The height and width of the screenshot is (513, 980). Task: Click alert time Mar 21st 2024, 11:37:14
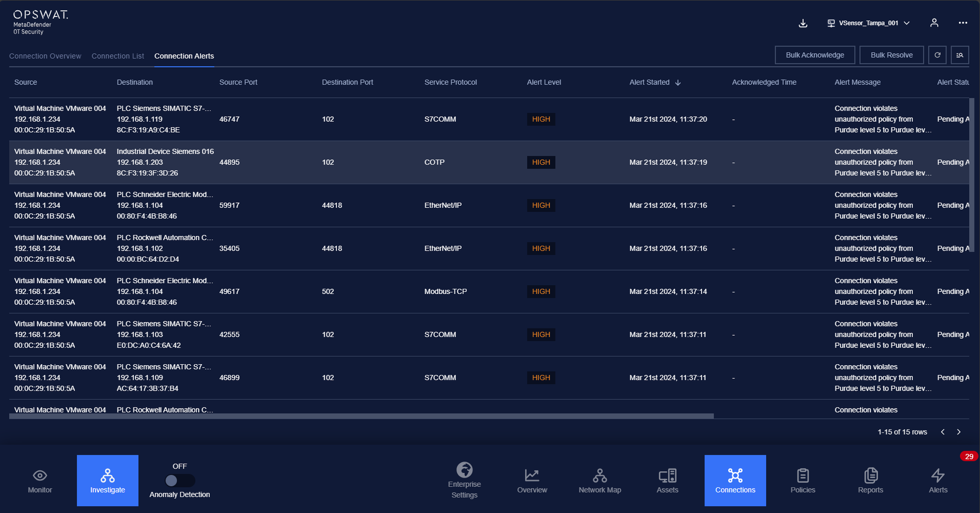pyautogui.click(x=668, y=291)
